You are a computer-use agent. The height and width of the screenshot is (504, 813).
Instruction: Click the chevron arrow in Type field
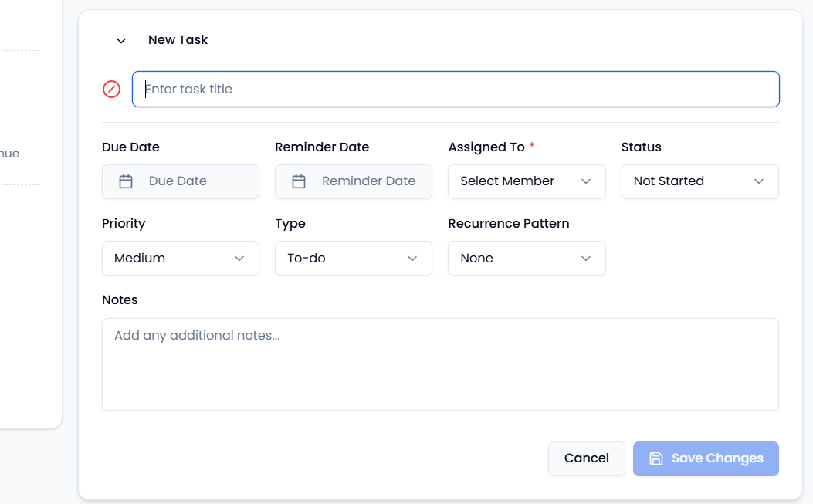[412, 259]
